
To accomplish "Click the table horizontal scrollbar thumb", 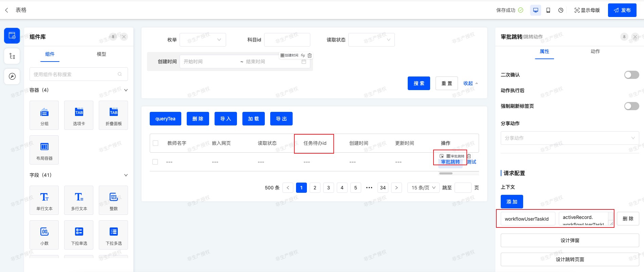I will pos(446,173).
